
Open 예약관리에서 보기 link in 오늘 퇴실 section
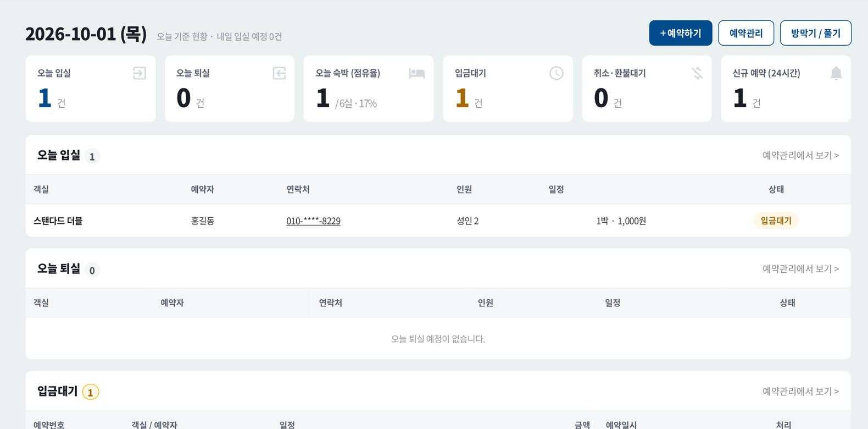coord(800,269)
